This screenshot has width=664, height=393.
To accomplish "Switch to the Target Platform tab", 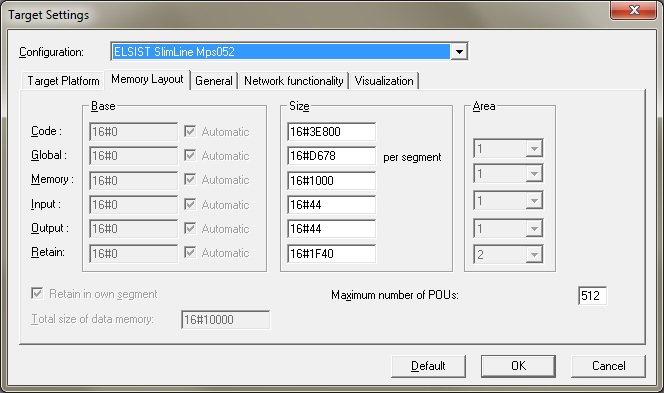I will [63, 81].
